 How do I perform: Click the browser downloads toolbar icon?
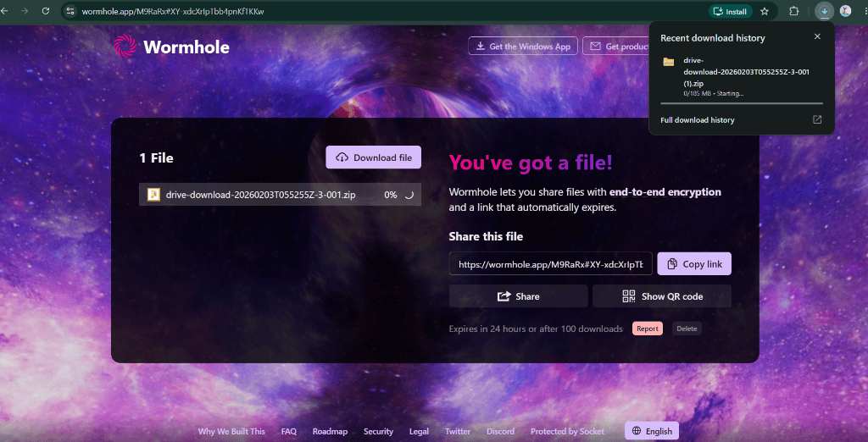(x=824, y=11)
